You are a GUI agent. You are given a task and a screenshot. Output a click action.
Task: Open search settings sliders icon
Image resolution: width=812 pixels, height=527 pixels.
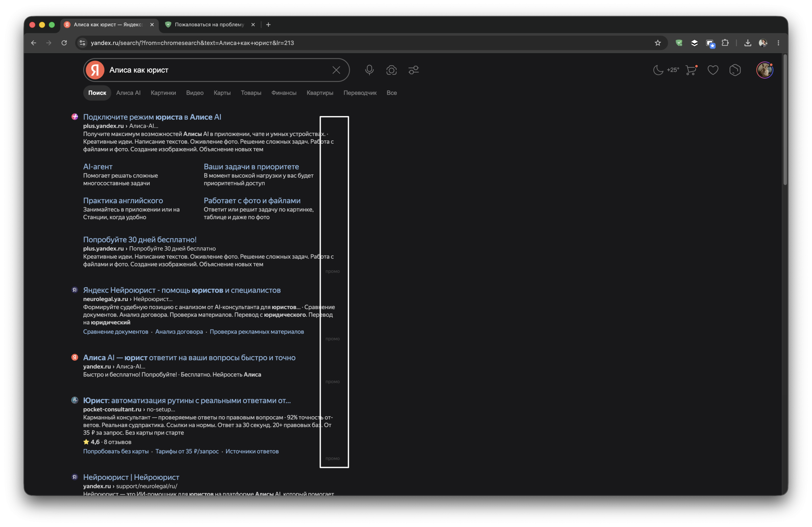(414, 70)
